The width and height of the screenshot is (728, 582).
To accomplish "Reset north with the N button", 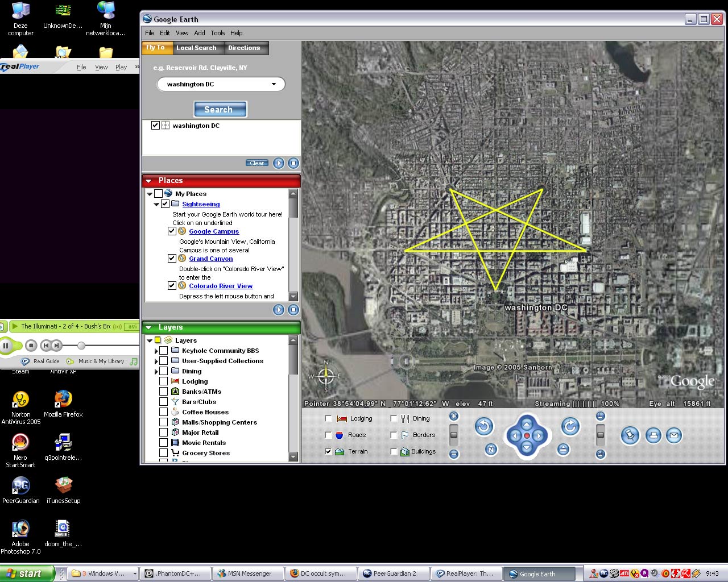I will pos(491,450).
